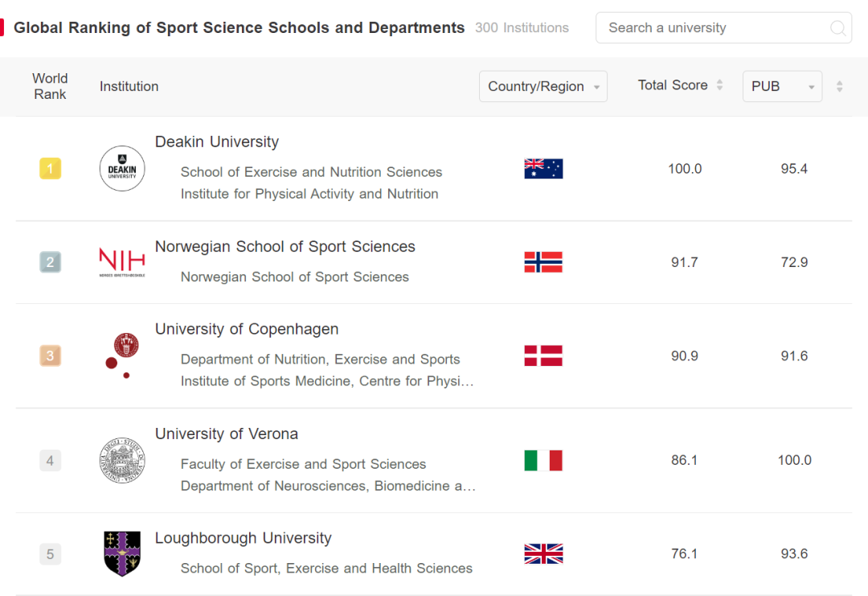Click the Italian flag icon
Viewport: 868px width, 596px height.
click(543, 460)
